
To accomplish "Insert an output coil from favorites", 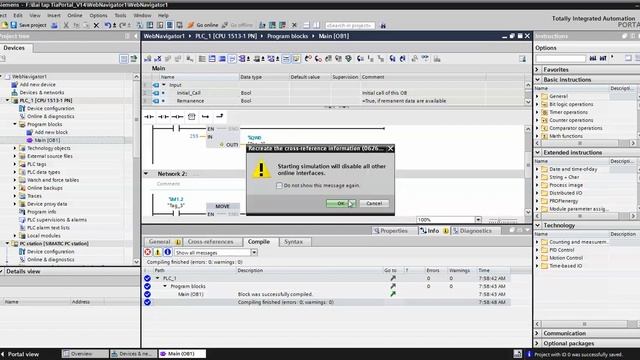I will (x=177, y=117).
